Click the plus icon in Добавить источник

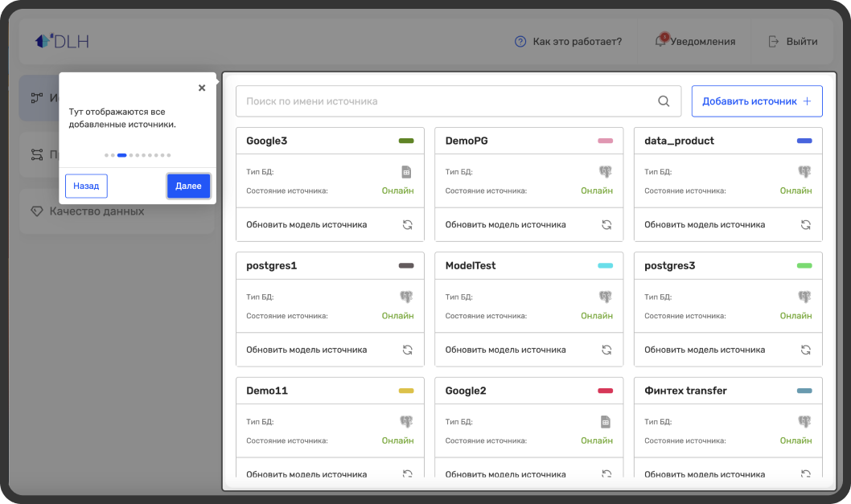[807, 101]
